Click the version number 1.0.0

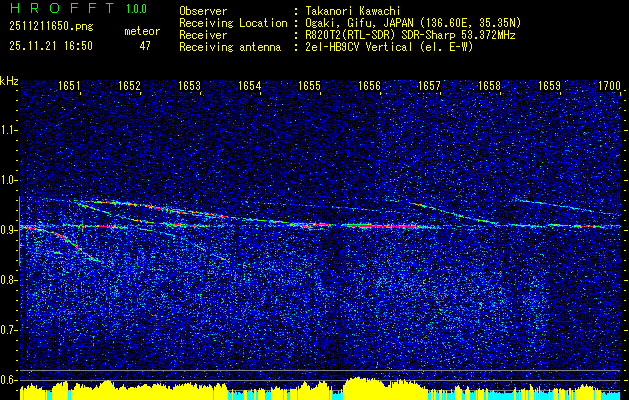[136, 9]
